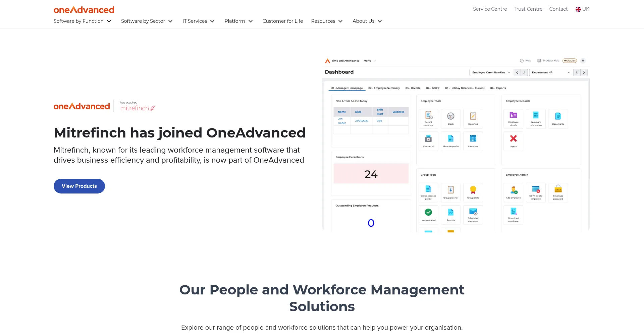644x333 pixels.
Task: Open the Calendars icon
Action: coord(473,141)
